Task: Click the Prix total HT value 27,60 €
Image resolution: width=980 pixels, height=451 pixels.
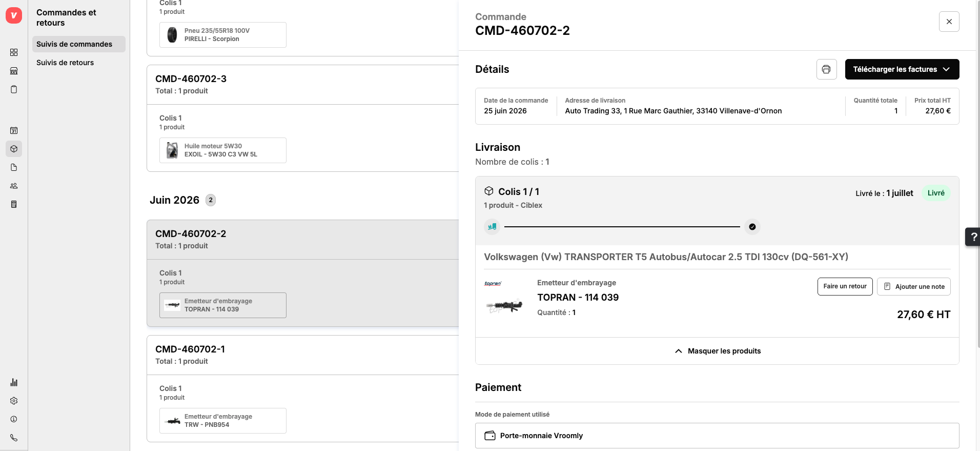Action: coord(938,111)
